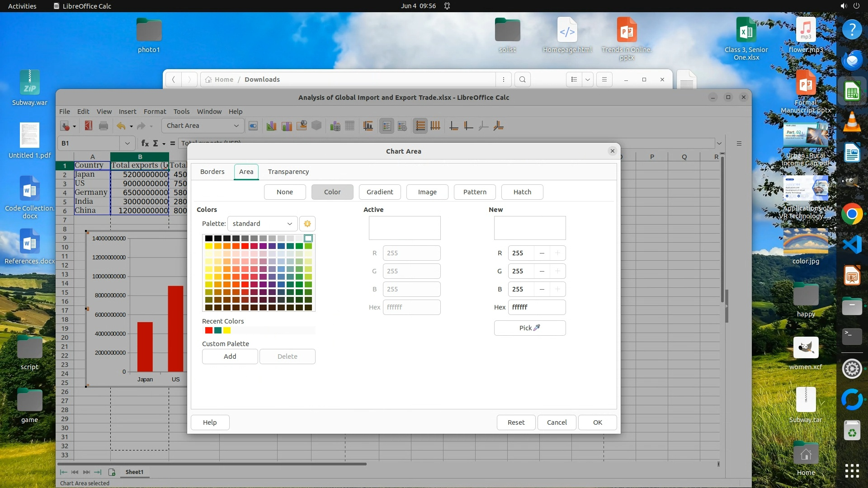The height and width of the screenshot is (488, 868).
Task: Open the Format menu
Action: [155, 112]
